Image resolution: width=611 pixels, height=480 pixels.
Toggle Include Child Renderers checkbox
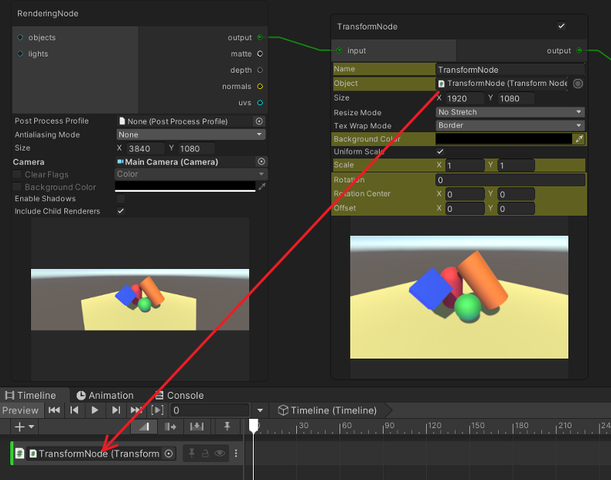pyautogui.click(x=121, y=212)
